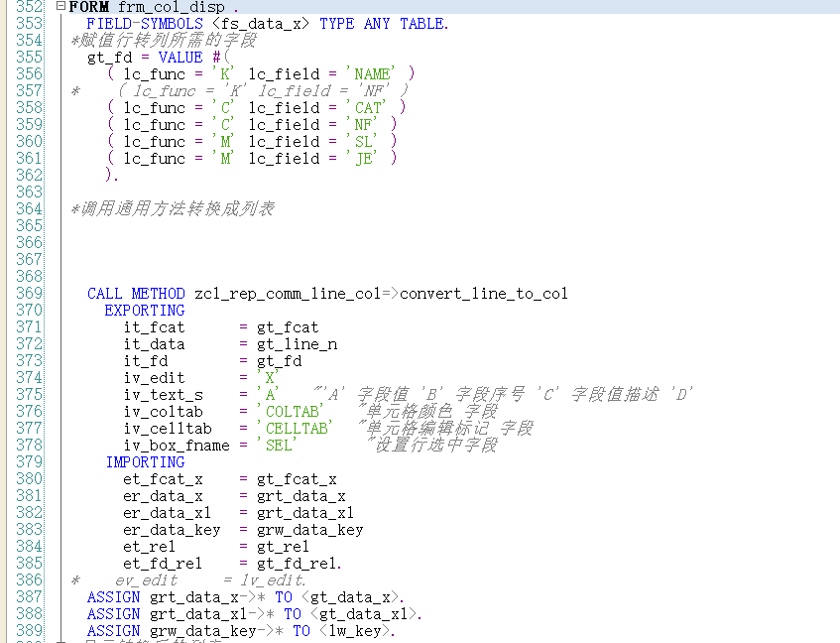Viewport: 840px width, 643px height.
Task: Click the iv_box_fname parameter
Action: tap(177, 446)
